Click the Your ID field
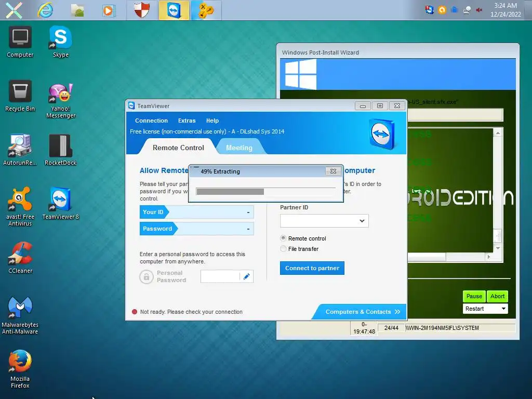This screenshot has width=532, height=399. 196,212
